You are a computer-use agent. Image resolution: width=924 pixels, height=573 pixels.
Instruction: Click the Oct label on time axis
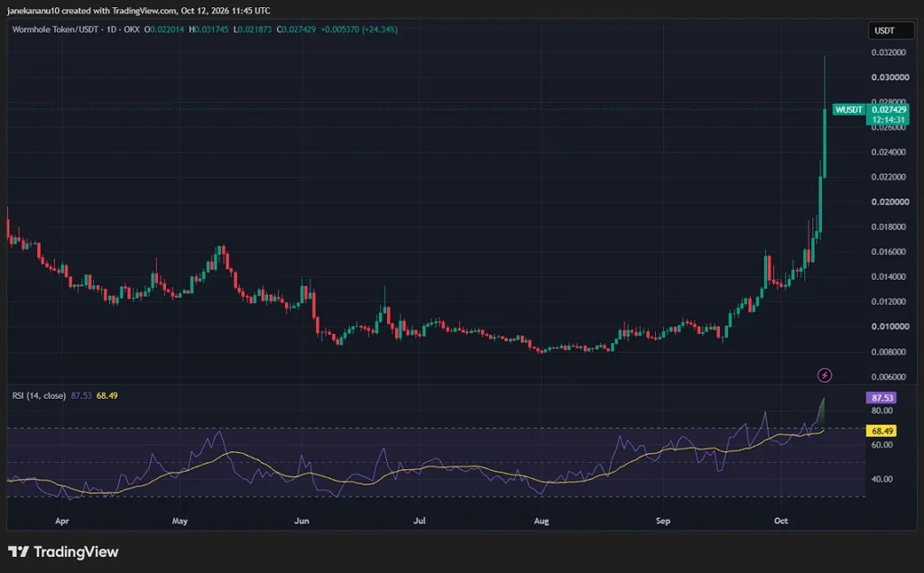[781, 521]
